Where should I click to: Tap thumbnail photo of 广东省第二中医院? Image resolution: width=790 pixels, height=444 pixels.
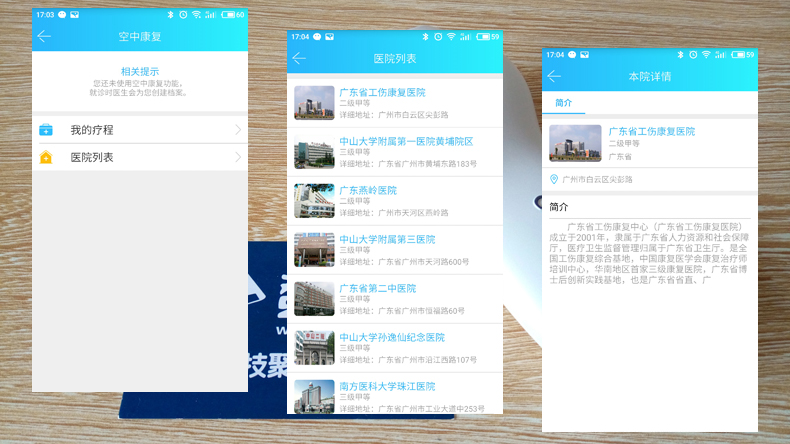[314, 299]
